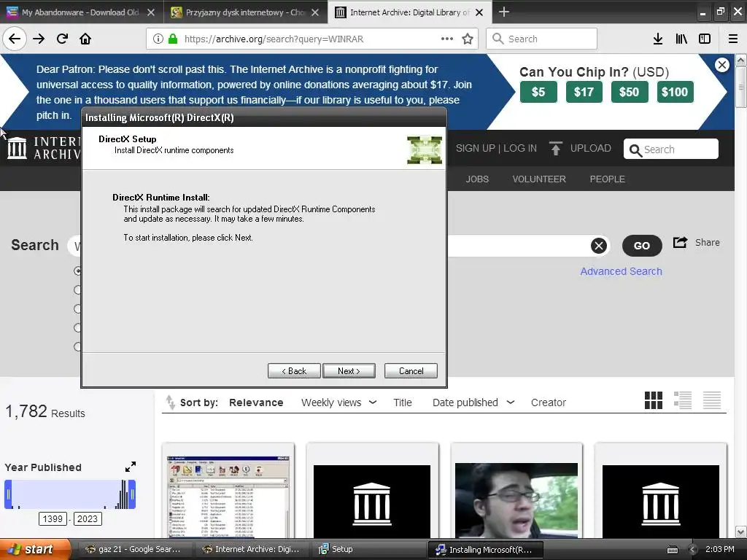Donate $17 to Internet Archive
This screenshot has width=747, height=560.
(x=584, y=92)
